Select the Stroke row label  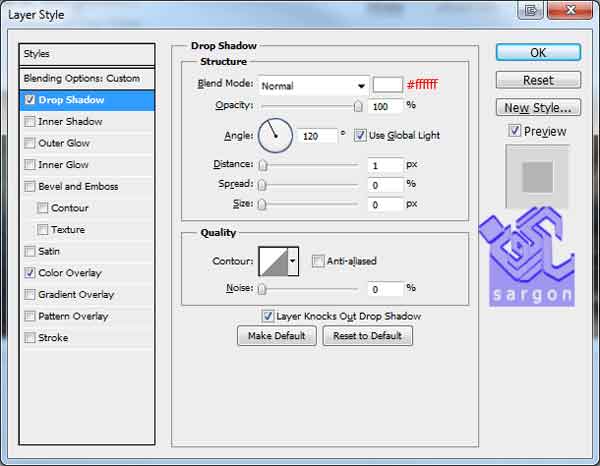(x=53, y=338)
